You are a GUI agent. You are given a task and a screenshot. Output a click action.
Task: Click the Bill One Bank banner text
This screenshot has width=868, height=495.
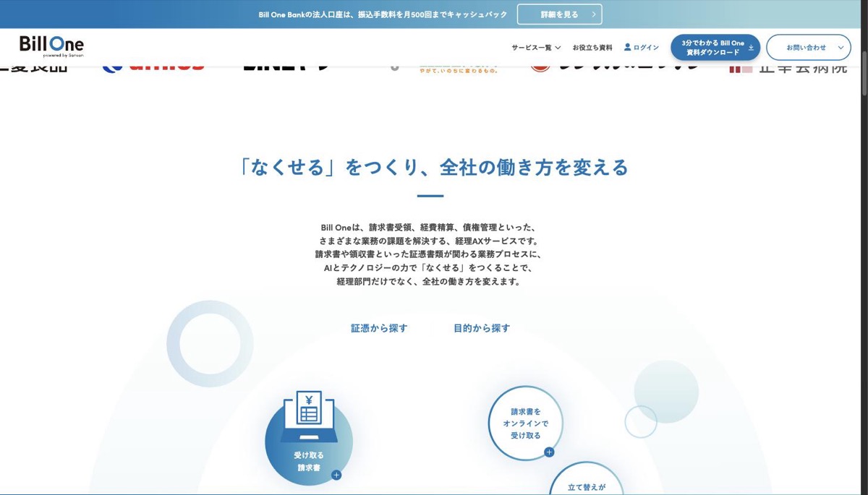(x=383, y=14)
